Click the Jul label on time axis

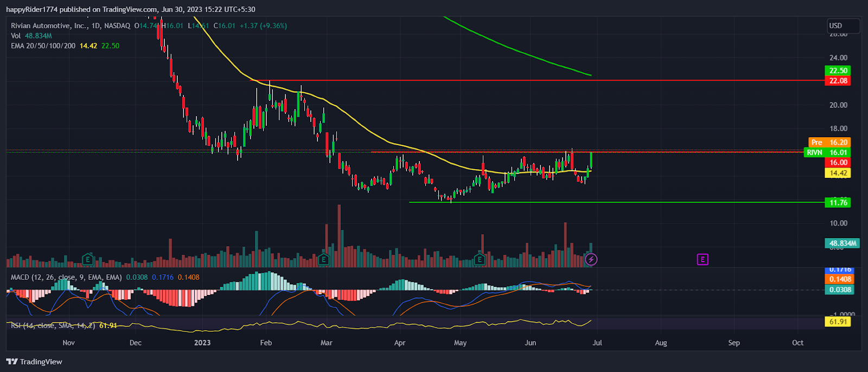click(597, 343)
